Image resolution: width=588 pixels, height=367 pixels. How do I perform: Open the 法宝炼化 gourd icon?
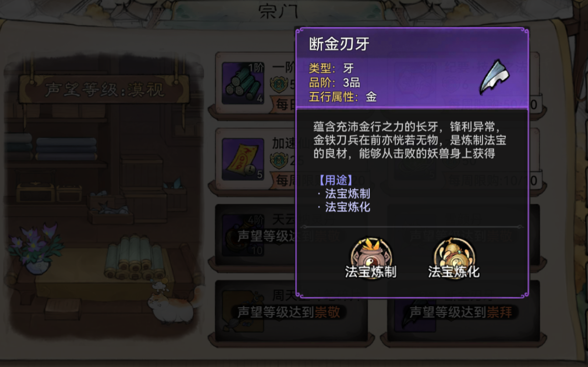point(454,254)
